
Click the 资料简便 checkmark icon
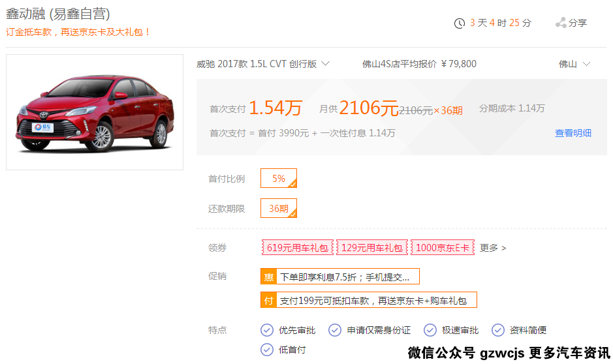498,330
